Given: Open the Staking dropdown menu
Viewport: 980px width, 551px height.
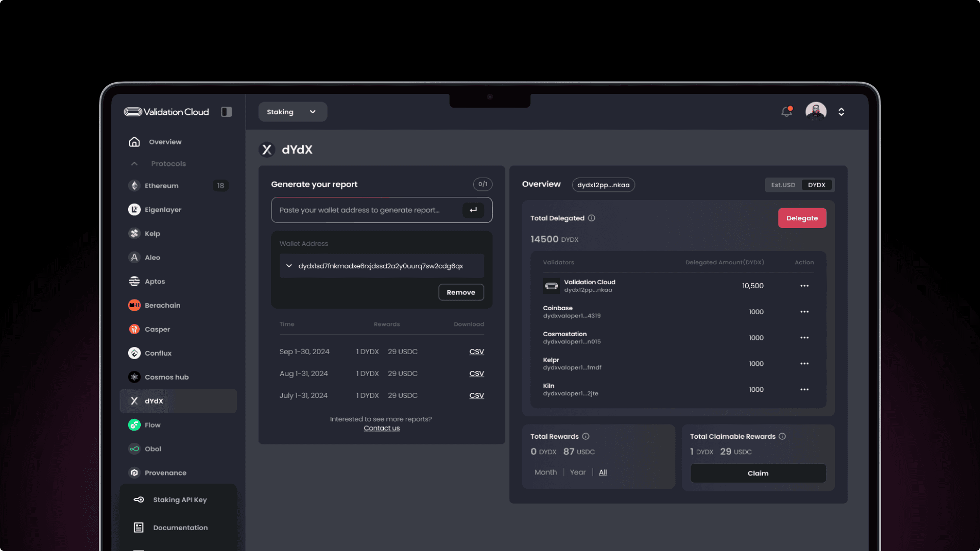Looking at the screenshot, I should click(x=292, y=112).
